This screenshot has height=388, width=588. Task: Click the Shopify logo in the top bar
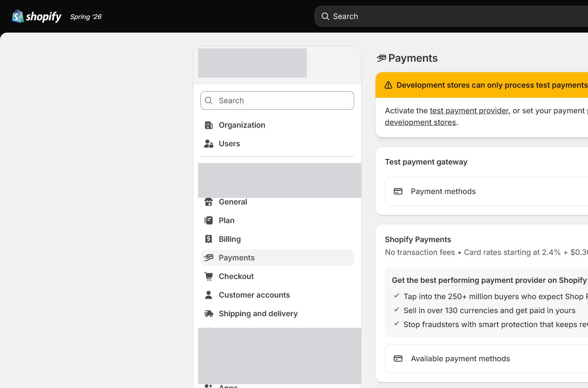37,16
